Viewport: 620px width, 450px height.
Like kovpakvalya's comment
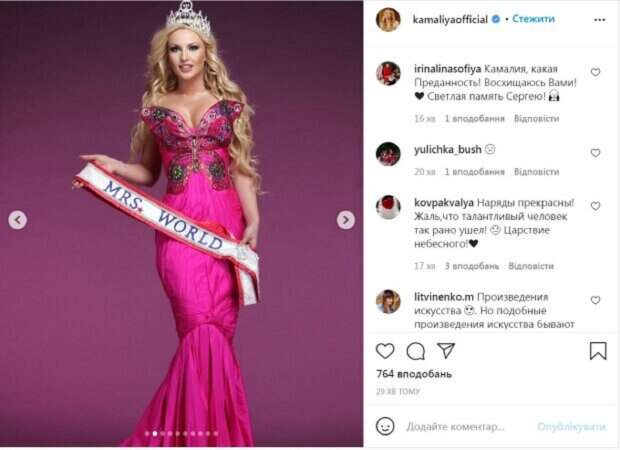[x=595, y=206]
